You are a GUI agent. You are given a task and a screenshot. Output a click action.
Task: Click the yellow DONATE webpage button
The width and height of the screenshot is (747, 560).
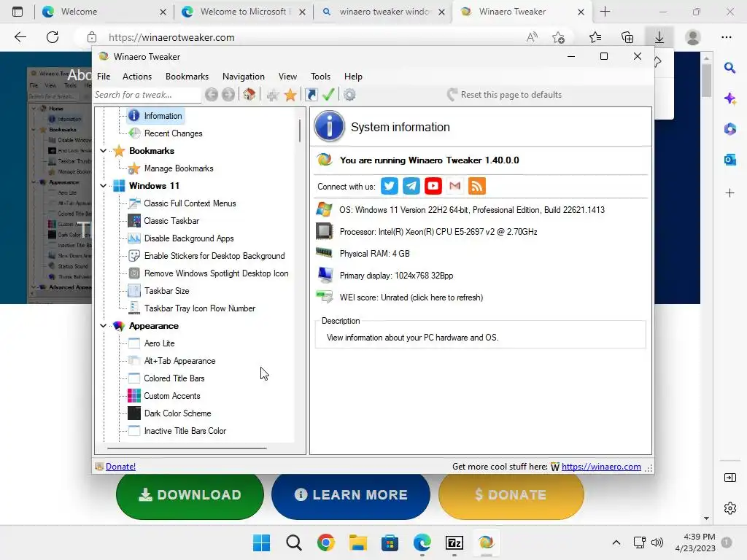511,495
